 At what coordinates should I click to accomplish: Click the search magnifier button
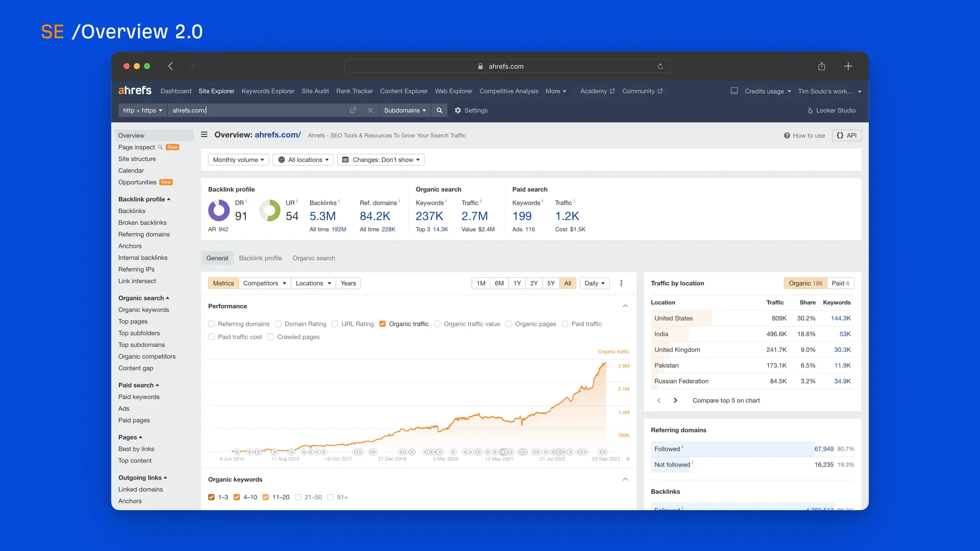tap(439, 110)
